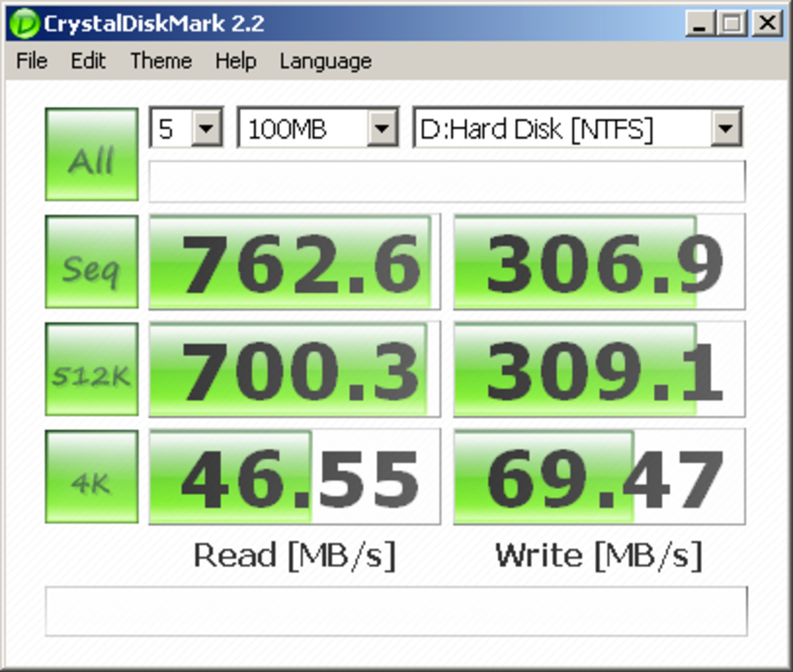
Task: Click the comment field at the bottom
Action: 396,610
